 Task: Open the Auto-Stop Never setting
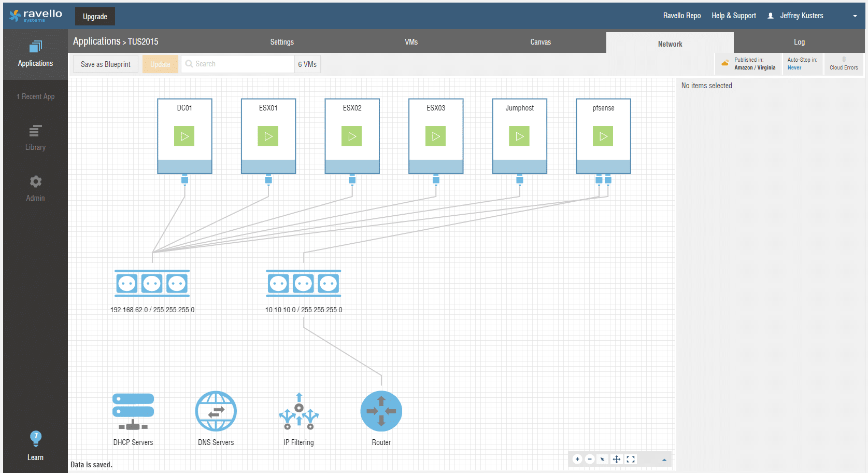point(794,67)
